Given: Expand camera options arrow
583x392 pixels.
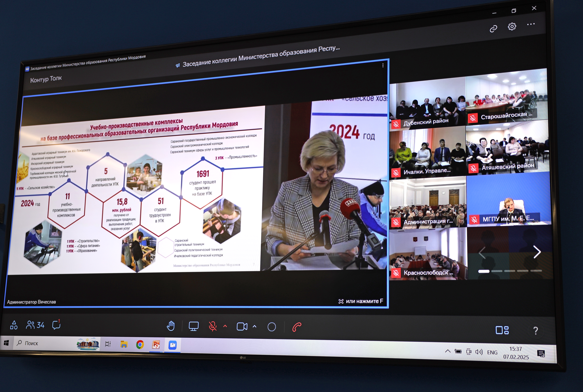Looking at the screenshot, I should [254, 326].
